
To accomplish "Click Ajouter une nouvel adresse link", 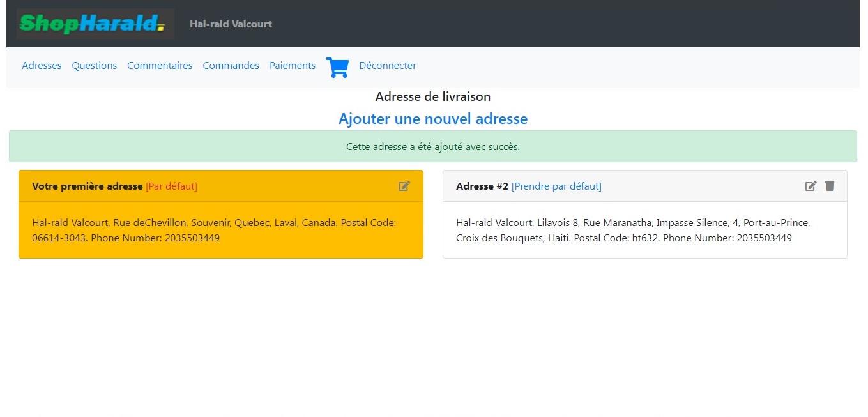I will [433, 119].
